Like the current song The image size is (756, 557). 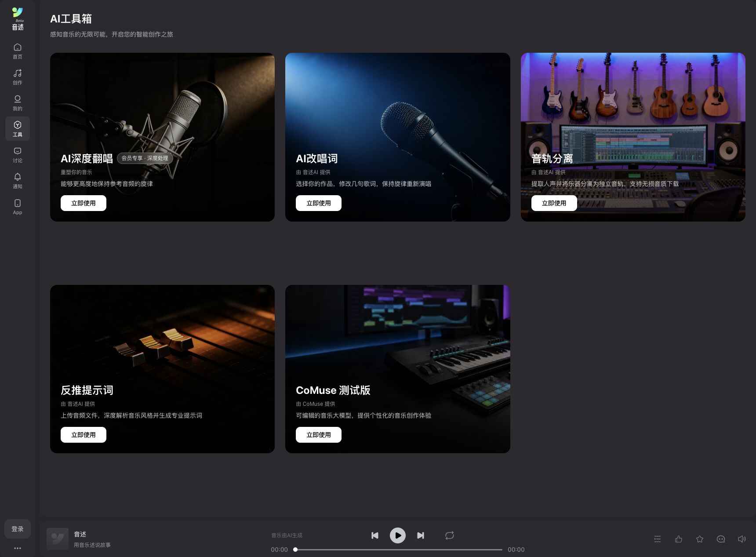click(679, 539)
